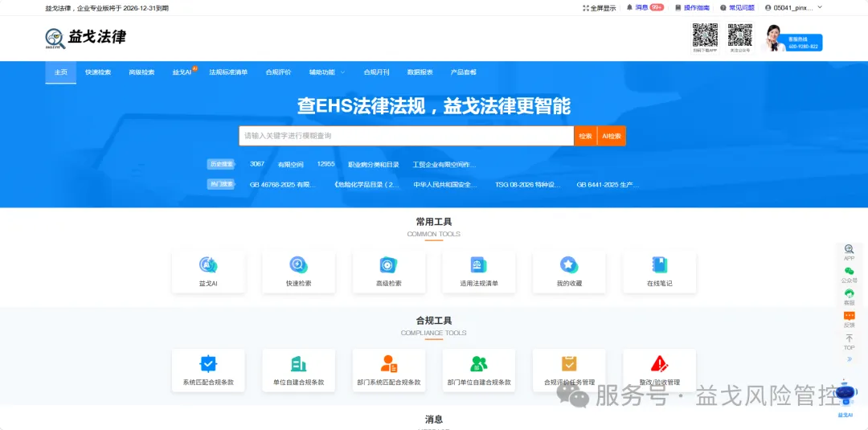Click the TOP back-to-top arrow
The height and width of the screenshot is (430, 868).
tap(849, 338)
